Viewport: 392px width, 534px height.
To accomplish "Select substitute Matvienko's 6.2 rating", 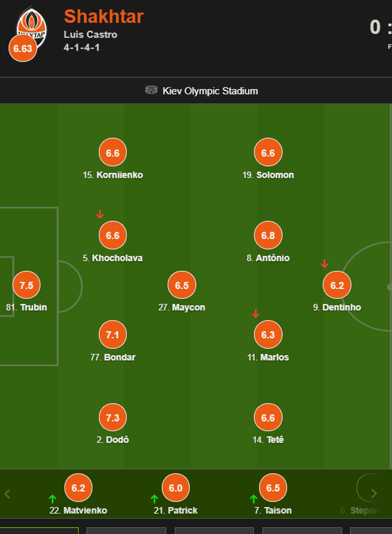I will 78,488.
